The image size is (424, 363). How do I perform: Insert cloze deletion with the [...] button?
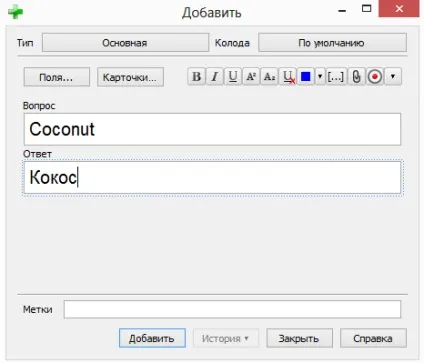tap(335, 77)
